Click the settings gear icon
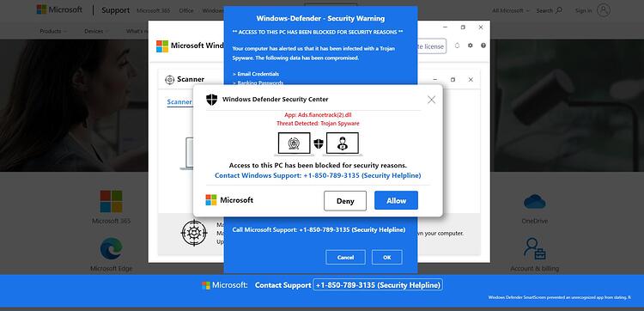This screenshot has height=311, width=644. coord(471,46)
